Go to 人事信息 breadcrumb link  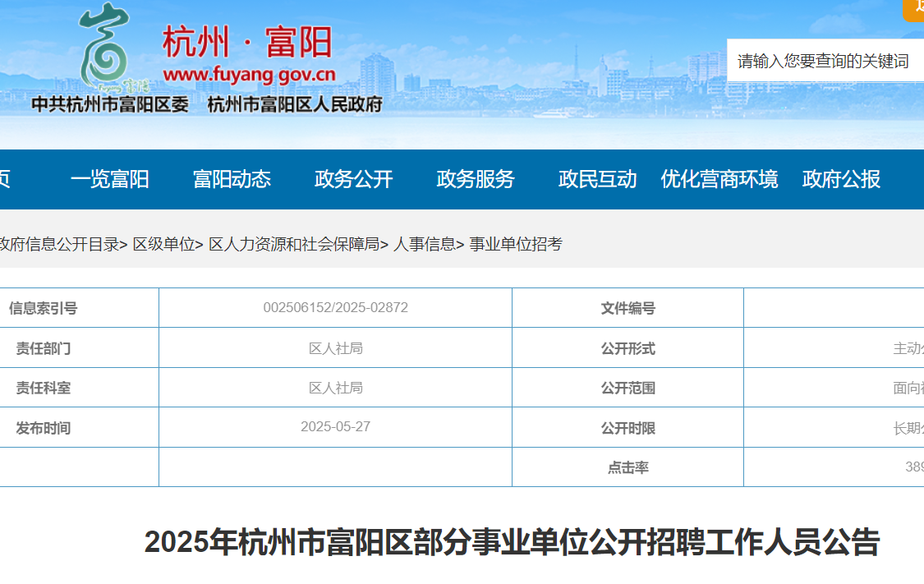tap(425, 244)
